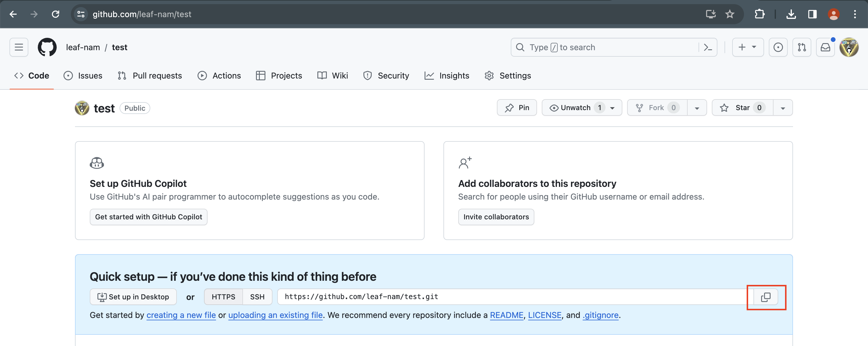Open the GitHub hamburger navigation menu
868x346 pixels.
click(x=19, y=47)
